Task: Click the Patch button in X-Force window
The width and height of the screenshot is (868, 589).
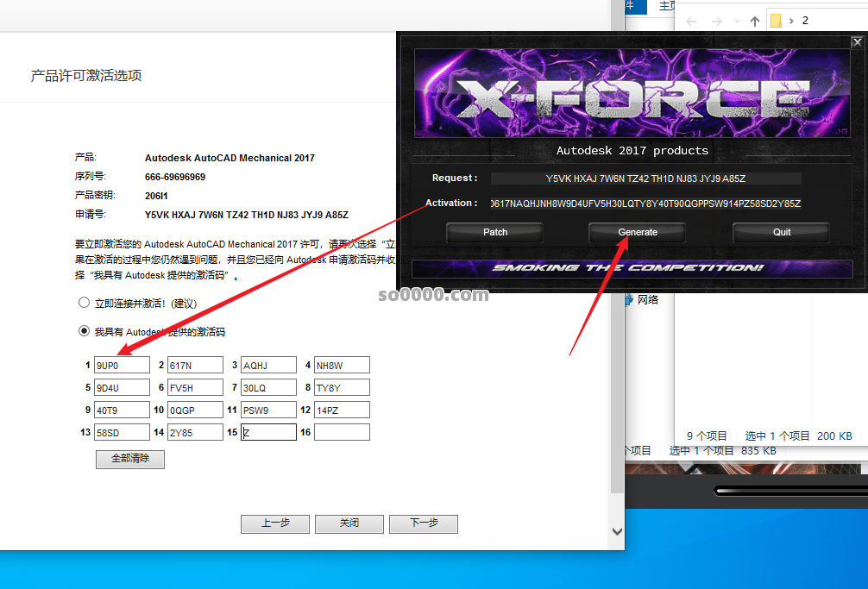Action: pyautogui.click(x=495, y=232)
